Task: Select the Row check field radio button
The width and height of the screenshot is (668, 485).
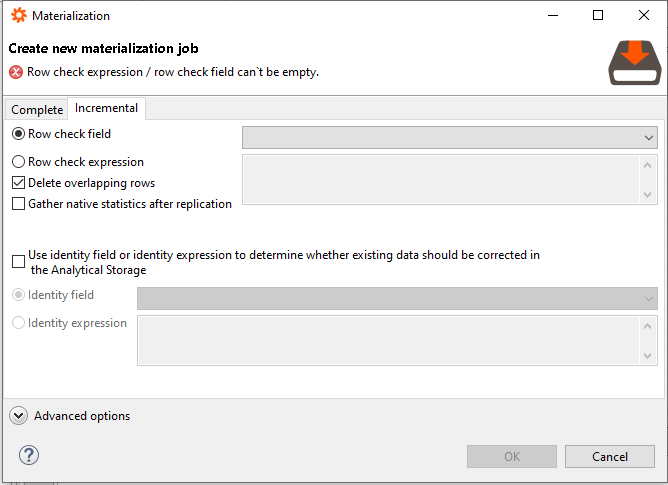Action: click(x=18, y=134)
